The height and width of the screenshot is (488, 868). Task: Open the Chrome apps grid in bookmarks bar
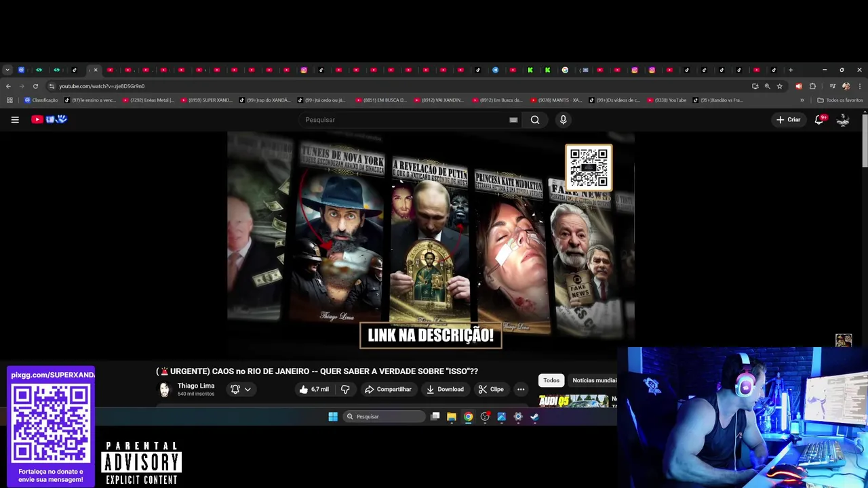[x=9, y=100]
